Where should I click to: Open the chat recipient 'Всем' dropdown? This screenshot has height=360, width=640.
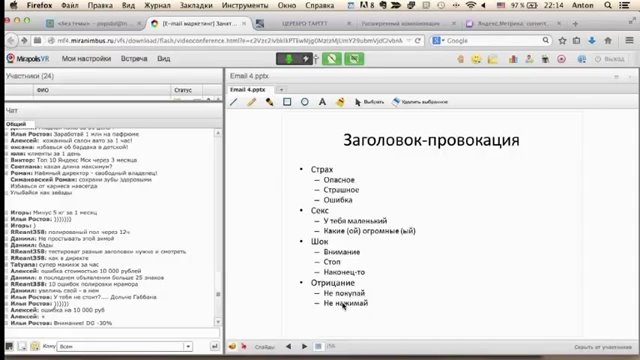click(188, 347)
